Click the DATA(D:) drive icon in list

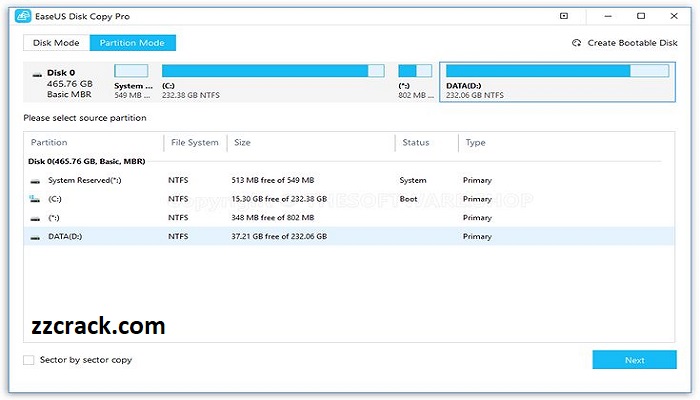35,238
